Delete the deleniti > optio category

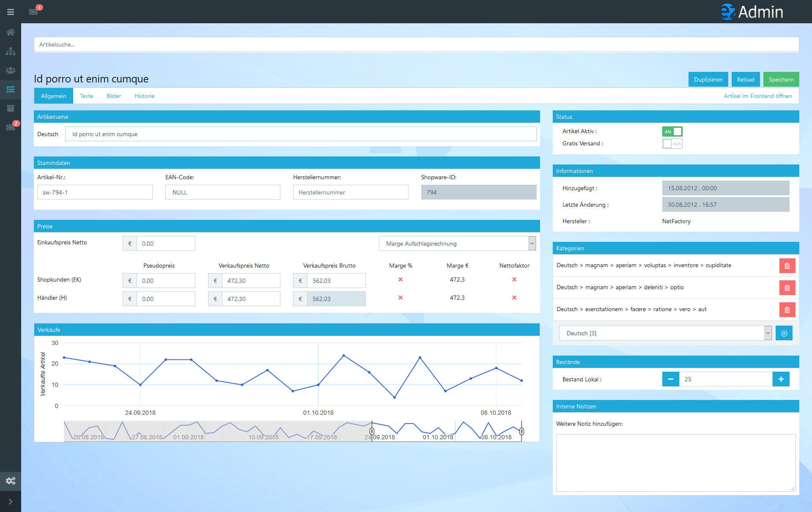[787, 288]
